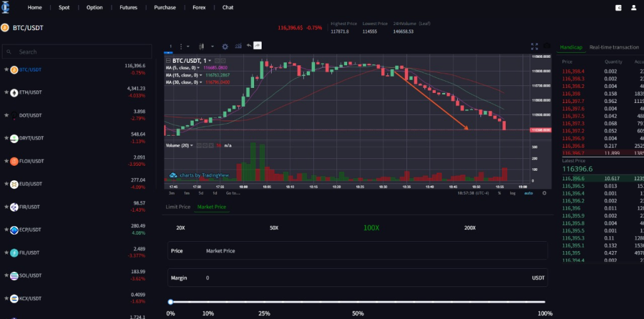
Task: Open the Futures menu item
Action: [x=128, y=8]
